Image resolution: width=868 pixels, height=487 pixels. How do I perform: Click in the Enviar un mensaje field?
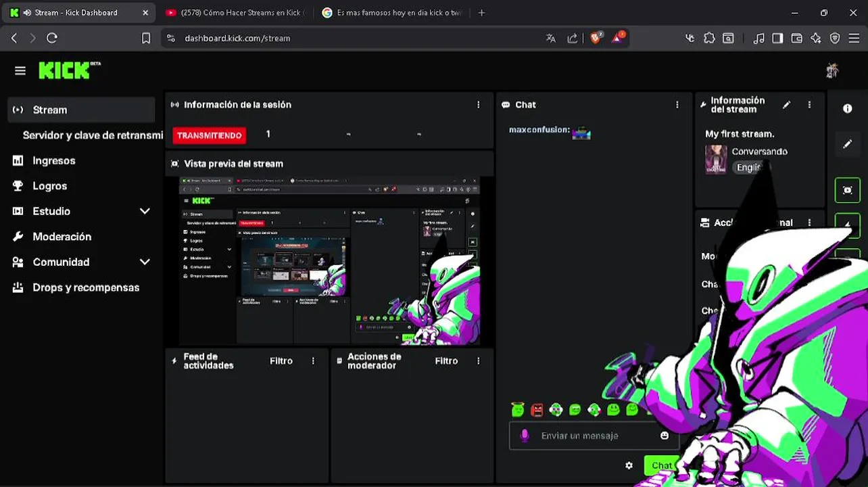tap(595, 436)
